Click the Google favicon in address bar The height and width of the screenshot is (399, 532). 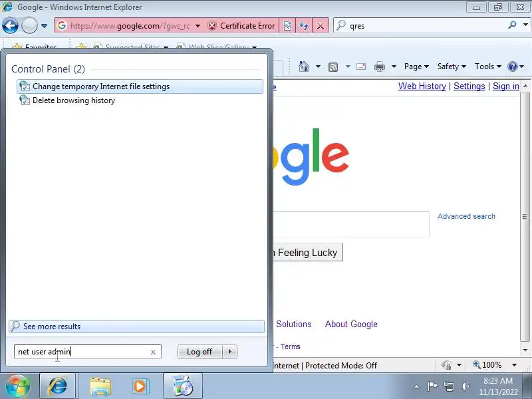click(61, 25)
